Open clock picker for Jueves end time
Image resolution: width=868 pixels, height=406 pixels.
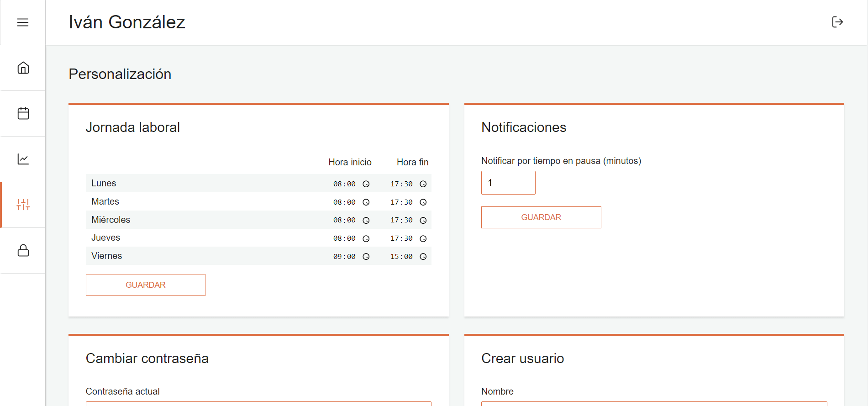[x=423, y=238]
